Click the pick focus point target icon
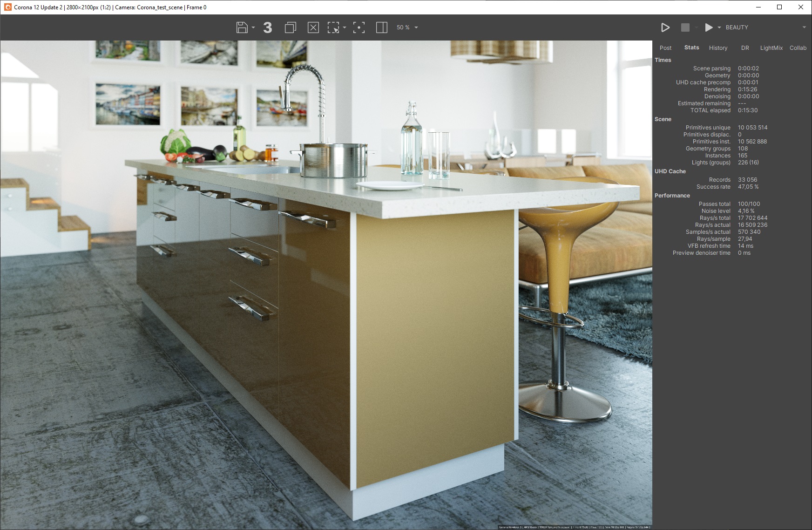 tap(359, 27)
